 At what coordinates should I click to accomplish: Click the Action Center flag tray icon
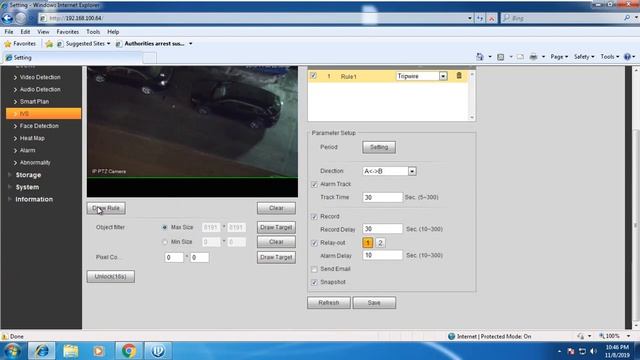pyautogui.click(x=571, y=351)
